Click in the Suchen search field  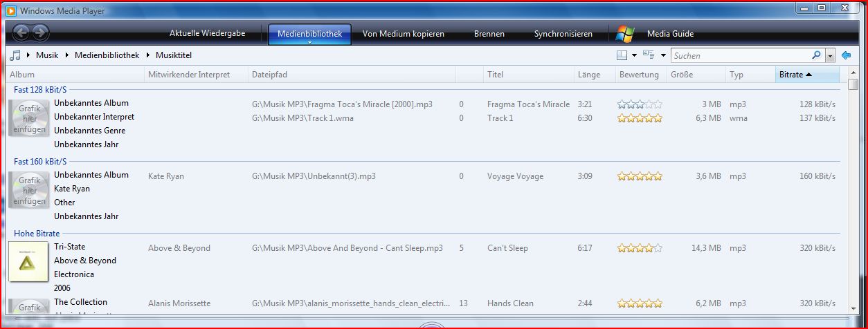740,55
